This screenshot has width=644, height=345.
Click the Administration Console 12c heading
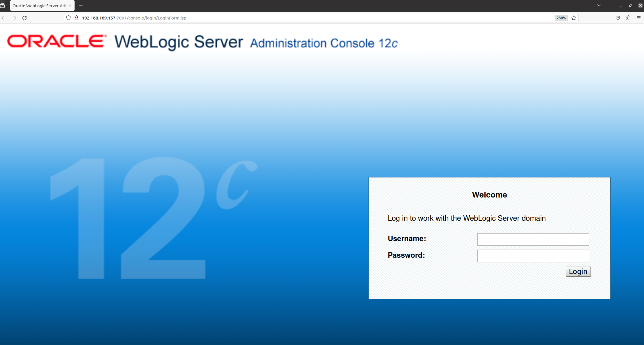click(x=324, y=43)
